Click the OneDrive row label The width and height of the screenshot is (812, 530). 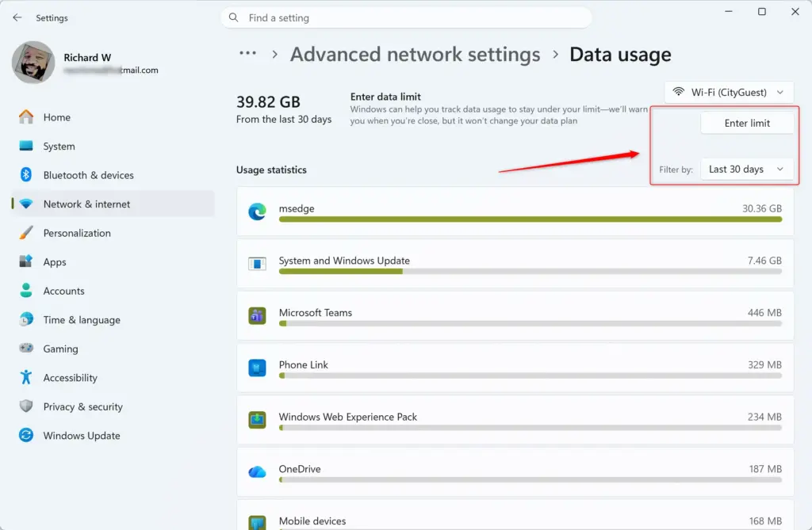click(x=300, y=469)
